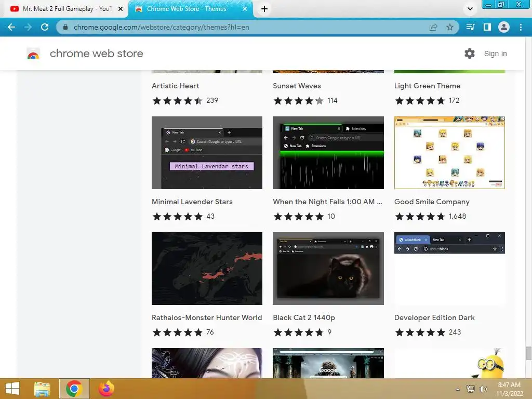Open Minimal Lavender Stars title
This screenshot has height=399, width=532.
coord(192,202)
